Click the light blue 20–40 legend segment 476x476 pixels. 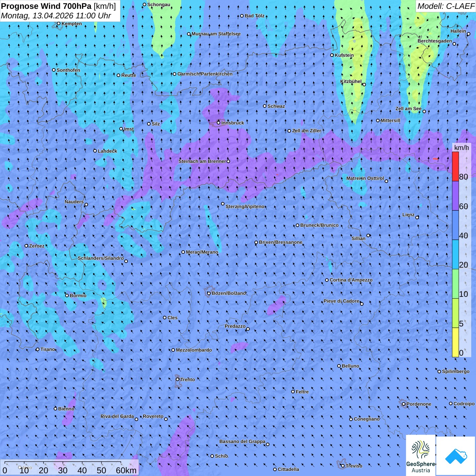click(x=455, y=255)
